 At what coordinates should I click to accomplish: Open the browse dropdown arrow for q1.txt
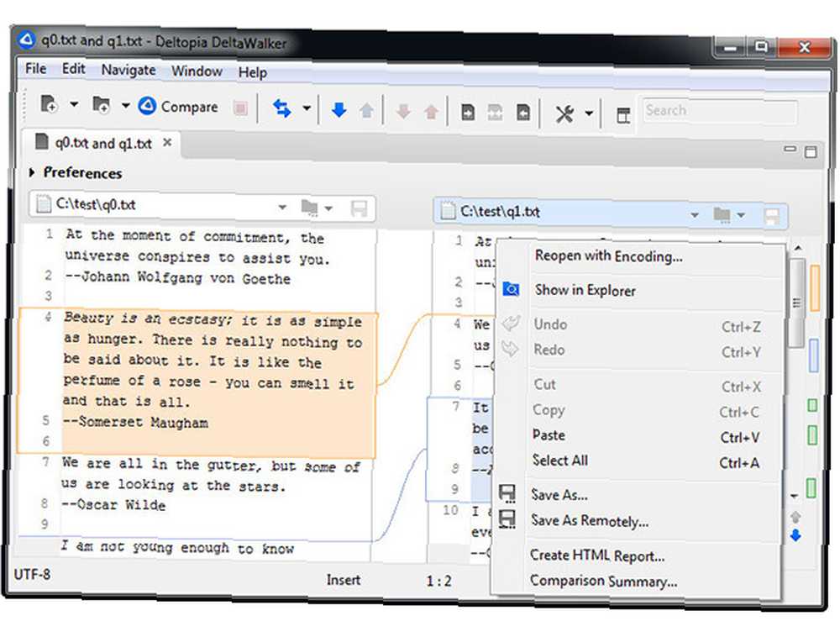[741, 215]
